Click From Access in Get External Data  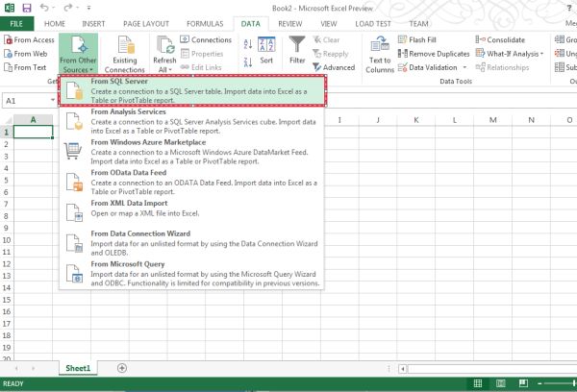[29, 39]
